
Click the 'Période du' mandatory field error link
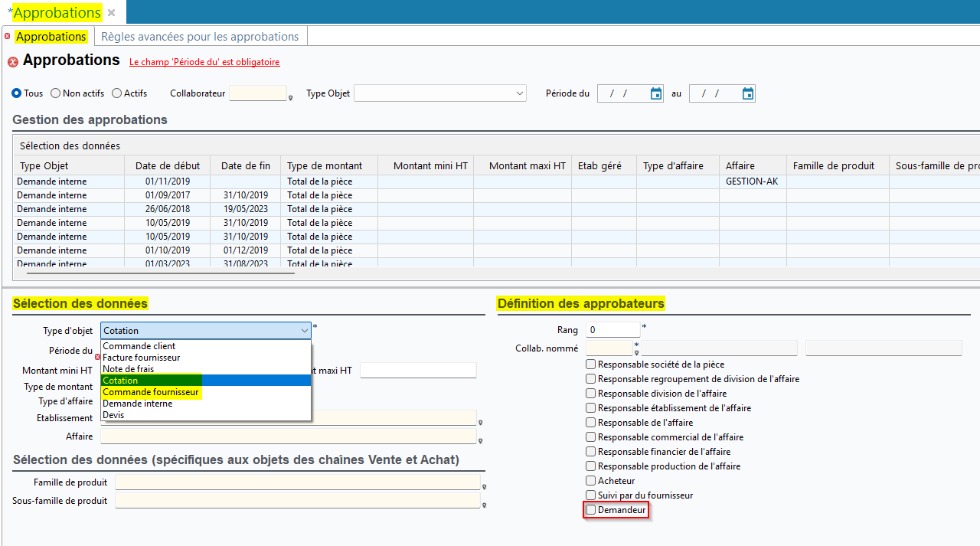coord(204,62)
